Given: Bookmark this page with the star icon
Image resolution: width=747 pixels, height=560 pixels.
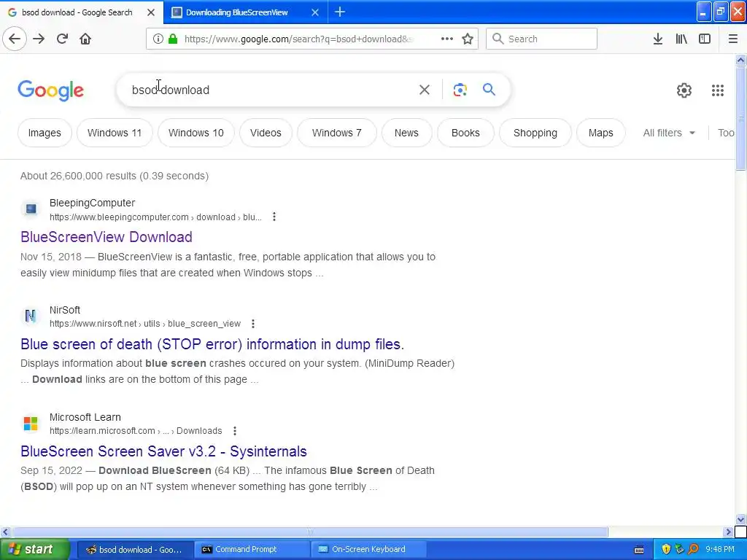Looking at the screenshot, I should (x=468, y=39).
